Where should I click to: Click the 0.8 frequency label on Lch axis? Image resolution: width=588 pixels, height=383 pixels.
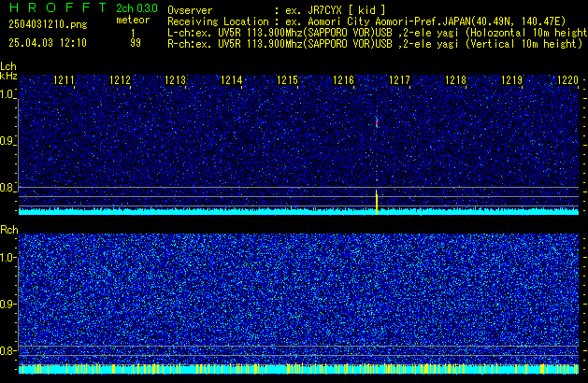[x=7, y=188]
